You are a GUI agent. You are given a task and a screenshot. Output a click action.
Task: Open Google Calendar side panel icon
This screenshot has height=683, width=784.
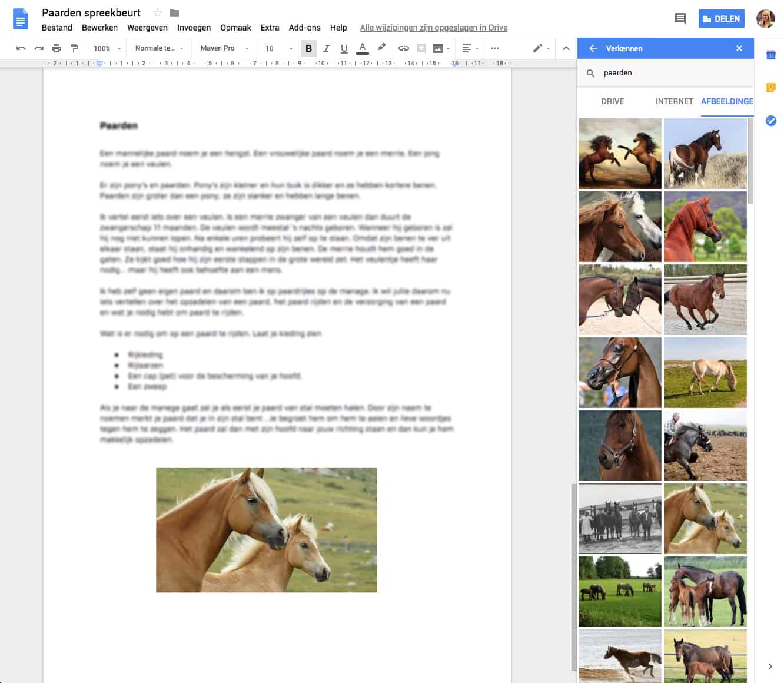[770, 55]
